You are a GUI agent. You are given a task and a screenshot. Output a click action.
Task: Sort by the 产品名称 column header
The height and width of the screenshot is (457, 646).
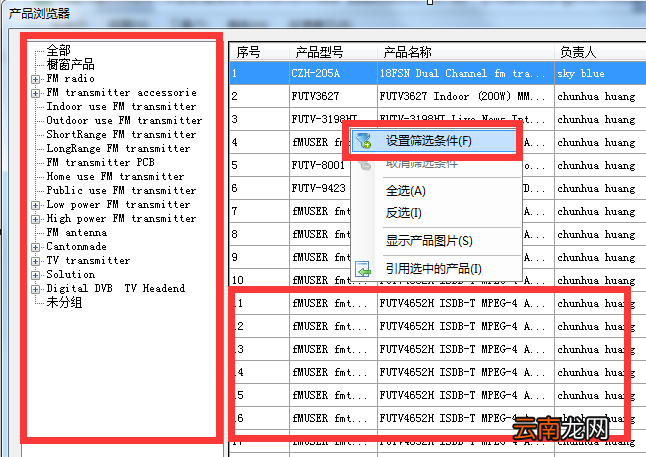click(x=466, y=52)
